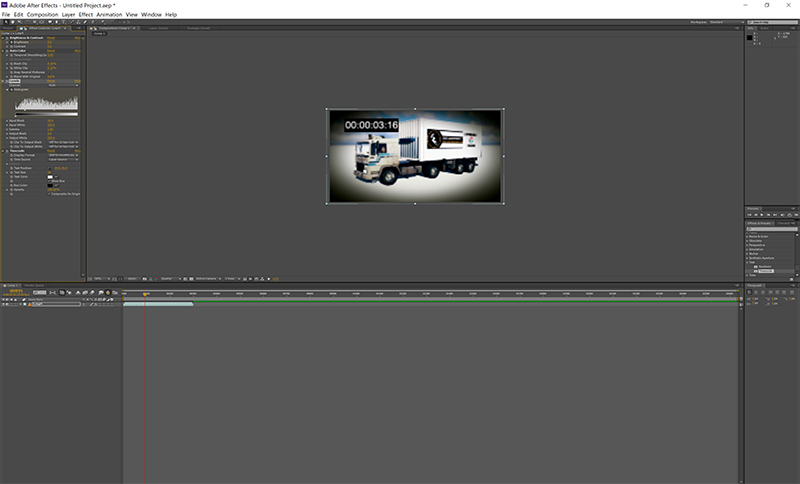Click Last Frame in the Preview panel
800x484 pixels.
tap(775, 215)
